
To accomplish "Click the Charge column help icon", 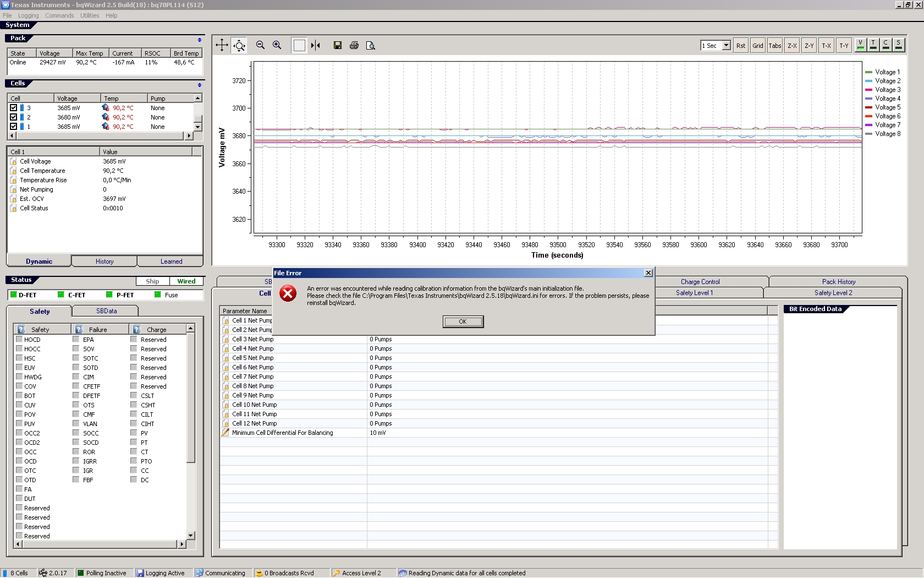I will click(x=136, y=329).
